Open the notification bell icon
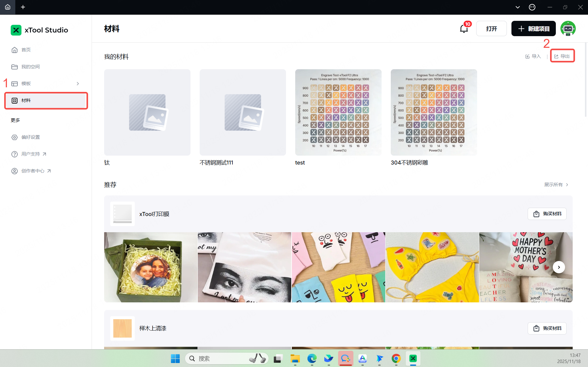The height and width of the screenshot is (367, 588). (x=464, y=29)
